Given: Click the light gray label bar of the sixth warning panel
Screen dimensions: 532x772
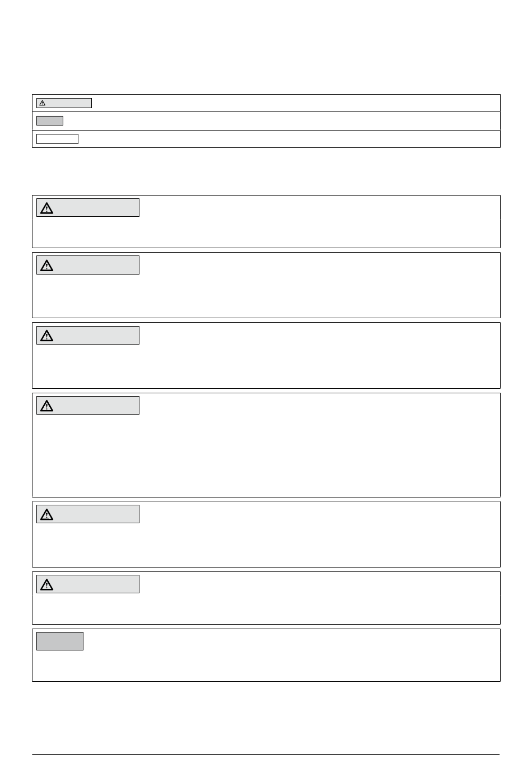Looking at the screenshot, I should pyautogui.click(x=88, y=584).
